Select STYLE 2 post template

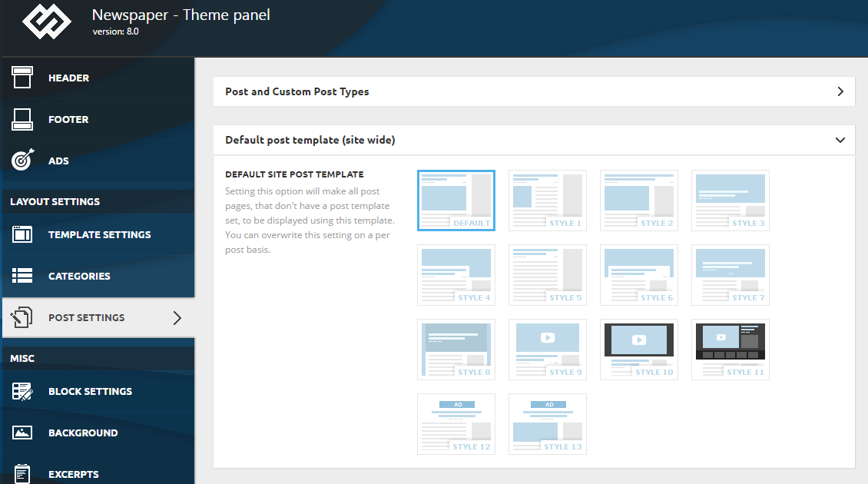[639, 201]
